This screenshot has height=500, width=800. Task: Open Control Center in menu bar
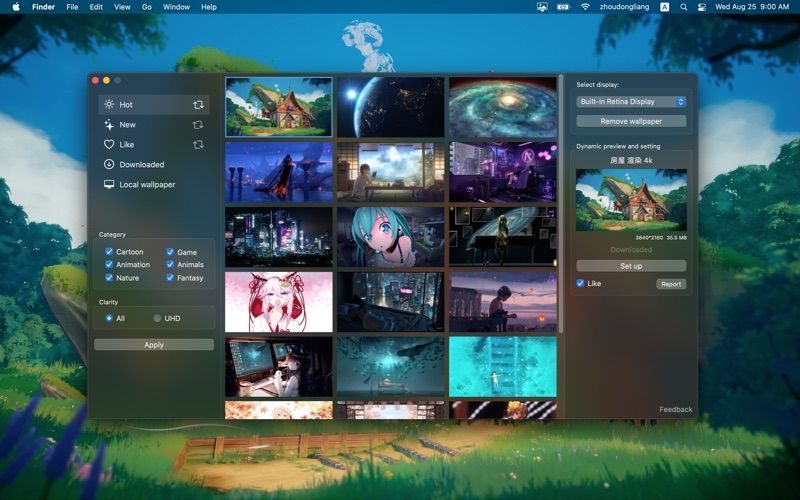coord(702,7)
